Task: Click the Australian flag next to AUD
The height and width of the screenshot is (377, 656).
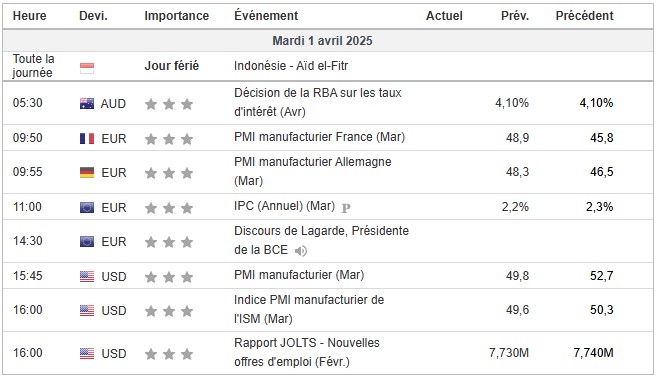Action: point(87,103)
